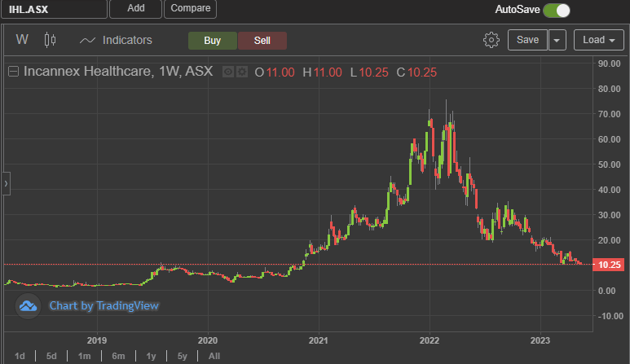630x364 pixels.
Task: Select the 5y time range
Action: click(x=183, y=356)
